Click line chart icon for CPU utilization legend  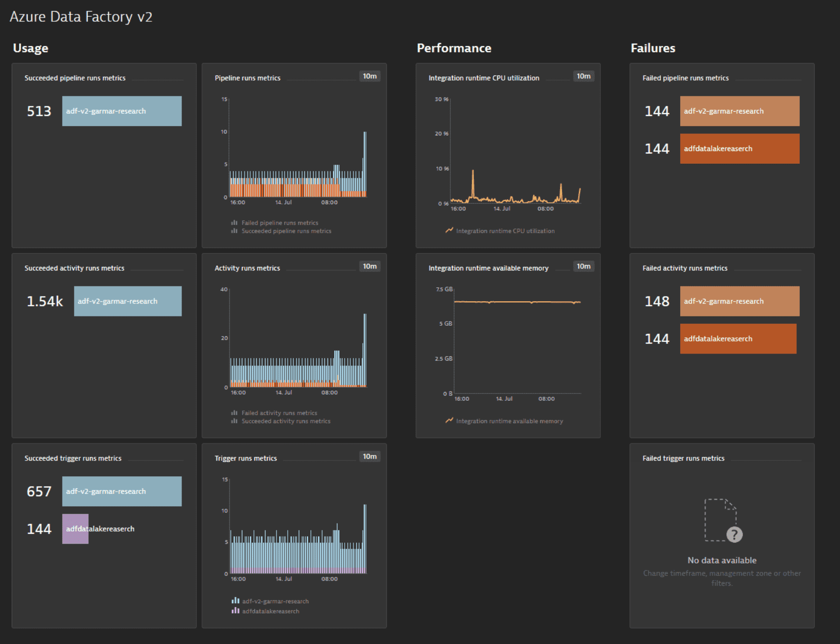pyautogui.click(x=449, y=230)
